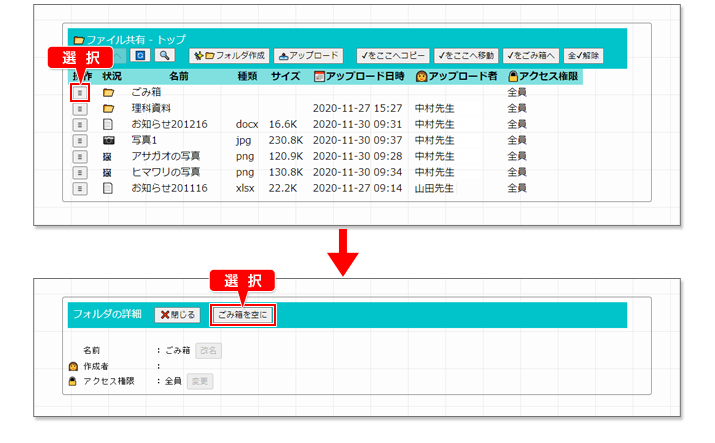This screenshot has width=715, height=443.
Task: Open file 写真1
Action: (x=144, y=140)
